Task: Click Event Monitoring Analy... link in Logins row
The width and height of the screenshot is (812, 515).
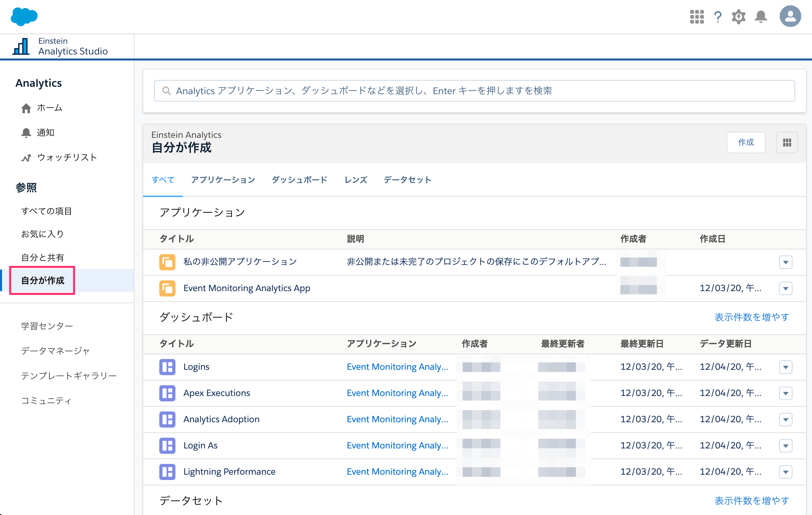Action: coord(397,367)
